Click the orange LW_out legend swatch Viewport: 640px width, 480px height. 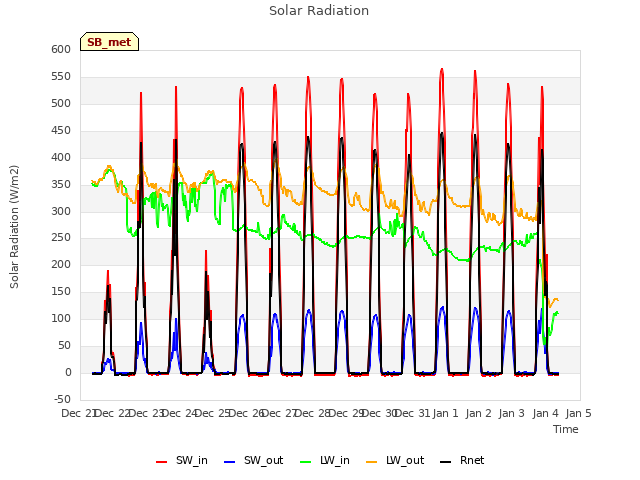click(372, 462)
